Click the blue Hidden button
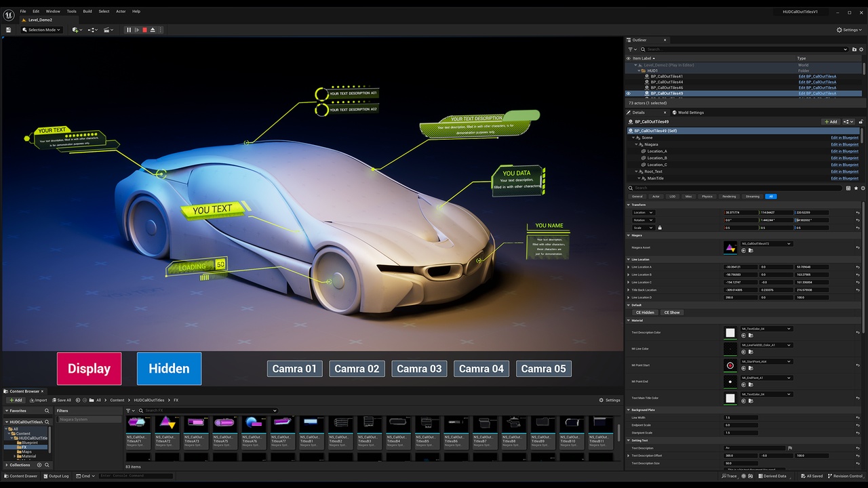The height and width of the screenshot is (488, 868). click(x=169, y=369)
